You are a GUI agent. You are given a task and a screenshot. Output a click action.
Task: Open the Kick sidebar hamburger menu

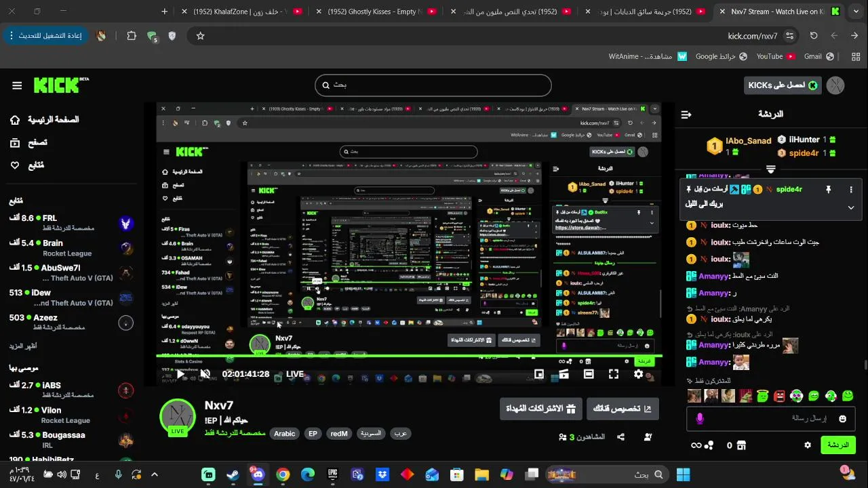pyautogui.click(x=17, y=85)
